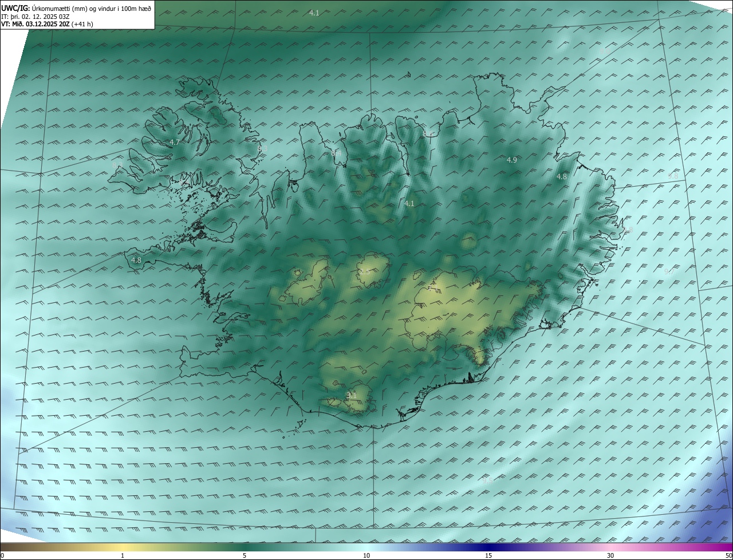
Task: Click the color scale tick labeled 0
Action: pyautogui.click(x=2, y=555)
